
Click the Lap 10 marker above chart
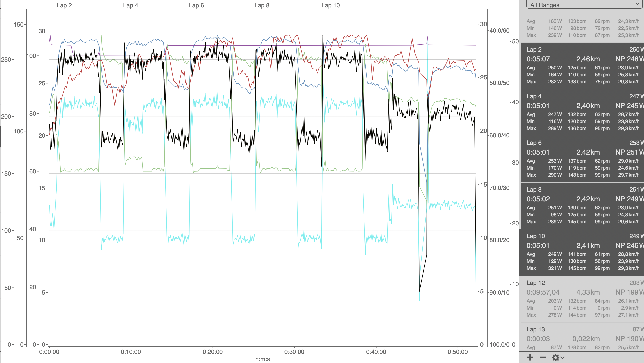point(330,5)
